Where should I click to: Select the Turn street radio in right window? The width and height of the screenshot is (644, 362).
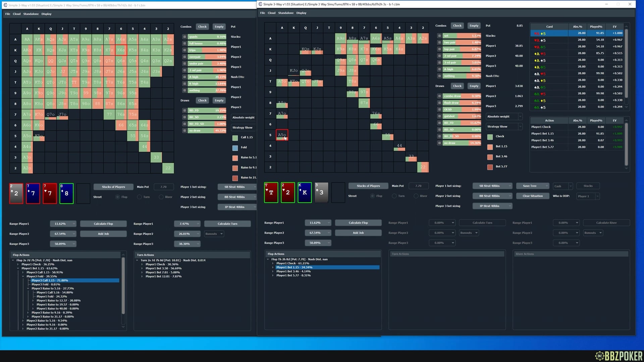point(394,196)
